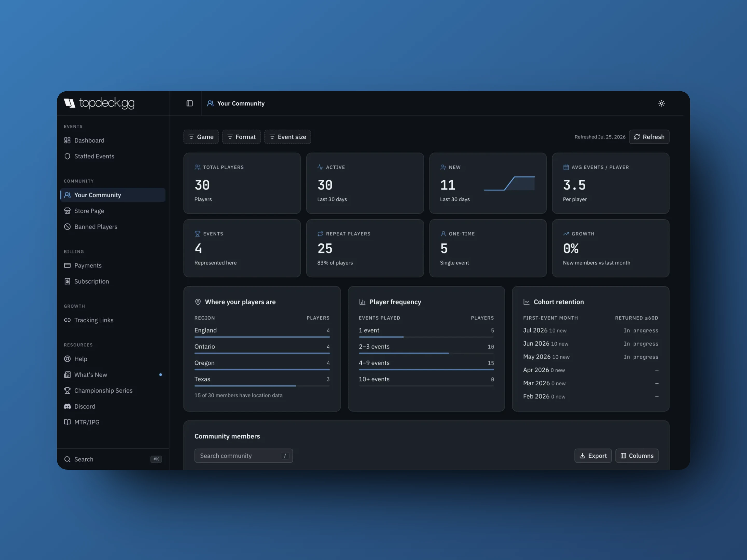Image resolution: width=747 pixels, height=560 pixels.
Task: Click the What's New blue notification dot
Action: [160, 375]
